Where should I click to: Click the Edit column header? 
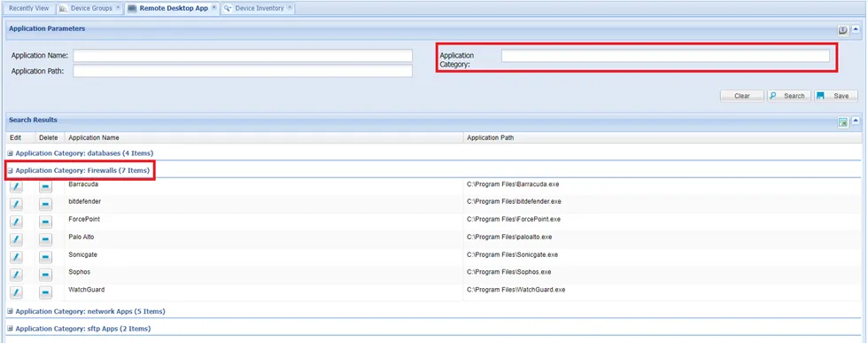[20, 137]
